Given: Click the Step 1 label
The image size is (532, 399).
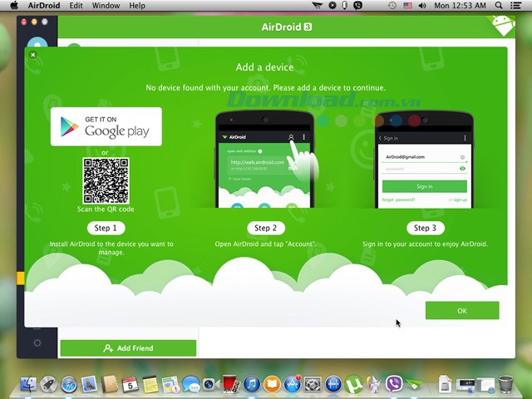Looking at the screenshot, I should 106,228.
